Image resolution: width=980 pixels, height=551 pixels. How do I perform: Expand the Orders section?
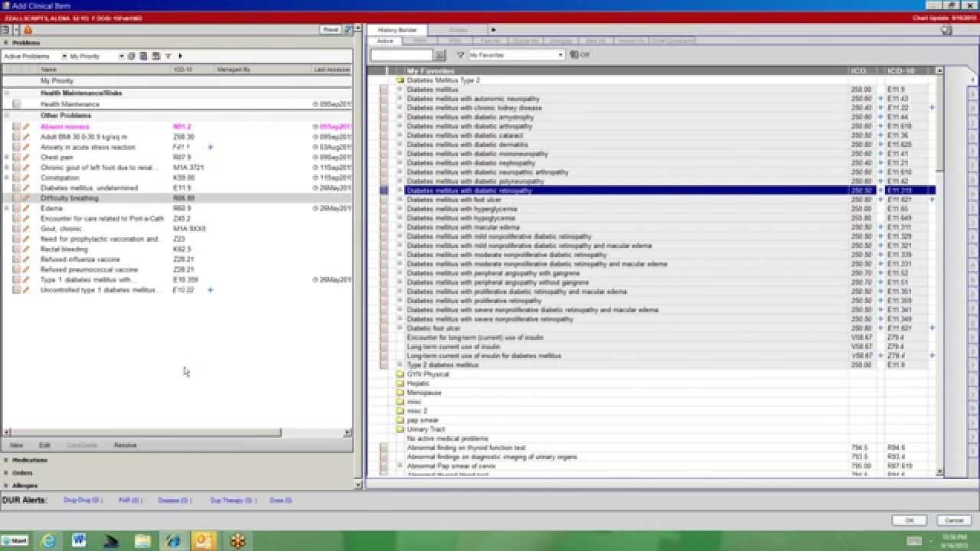6,473
